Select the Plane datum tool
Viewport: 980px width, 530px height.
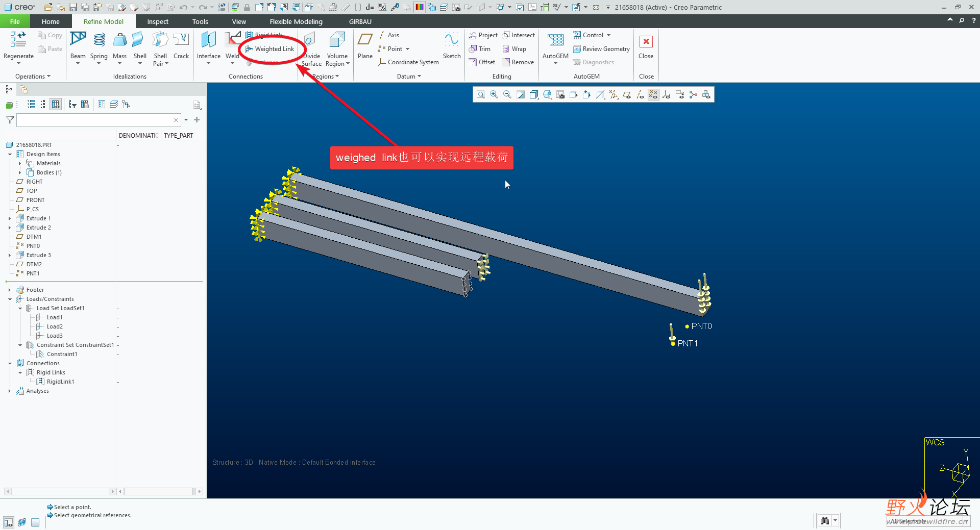pos(365,45)
